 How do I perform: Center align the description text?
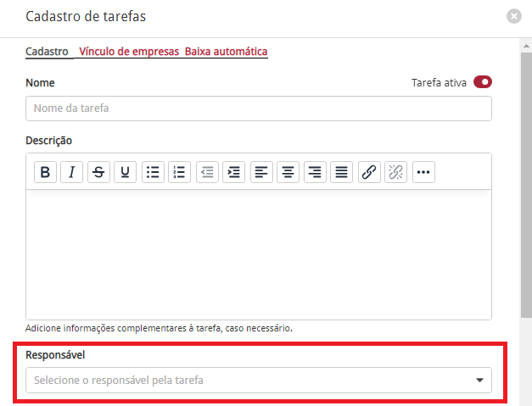click(288, 172)
